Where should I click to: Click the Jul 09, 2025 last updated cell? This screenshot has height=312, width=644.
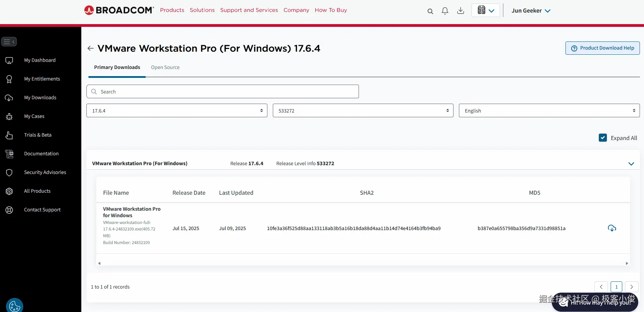pyautogui.click(x=232, y=228)
